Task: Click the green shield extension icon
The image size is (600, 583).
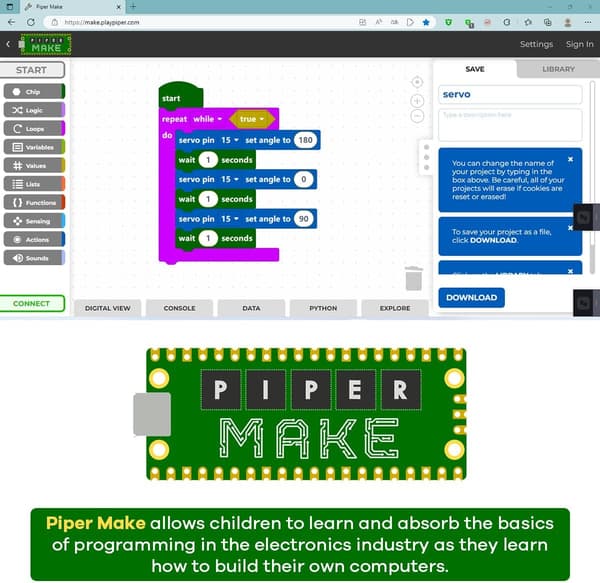Action: pyautogui.click(x=448, y=22)
